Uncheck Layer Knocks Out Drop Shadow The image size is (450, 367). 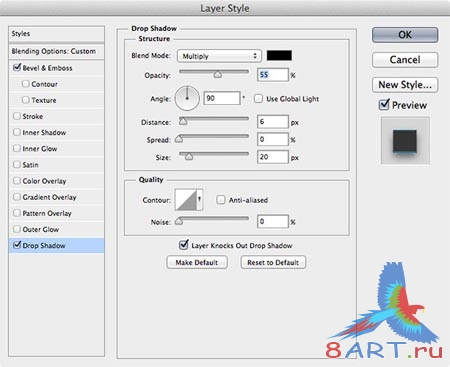[x=184, y=245]
